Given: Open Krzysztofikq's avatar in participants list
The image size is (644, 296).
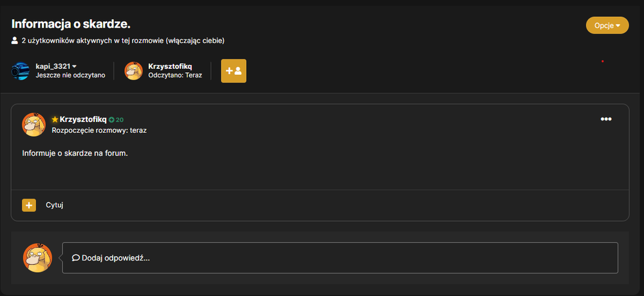Looking at the screenshot, I should click(x=133, y=71).
